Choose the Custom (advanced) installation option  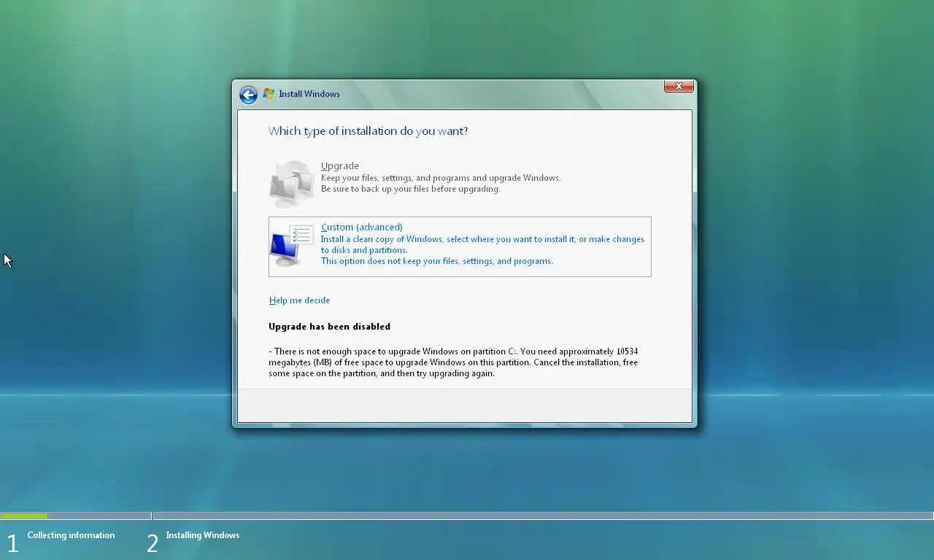click(x=460, y=246)
